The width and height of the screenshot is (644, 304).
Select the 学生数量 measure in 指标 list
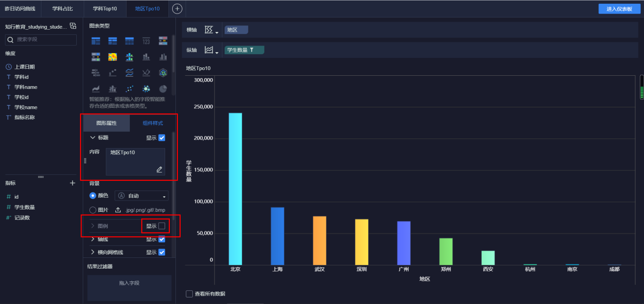(x=24, y=207)
